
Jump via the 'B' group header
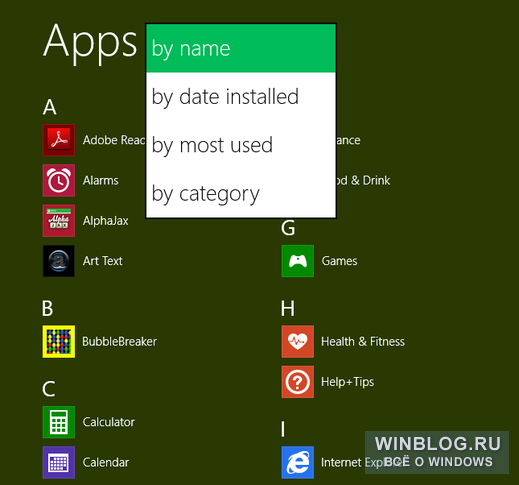pyautogui.click(x=48, y=309)
